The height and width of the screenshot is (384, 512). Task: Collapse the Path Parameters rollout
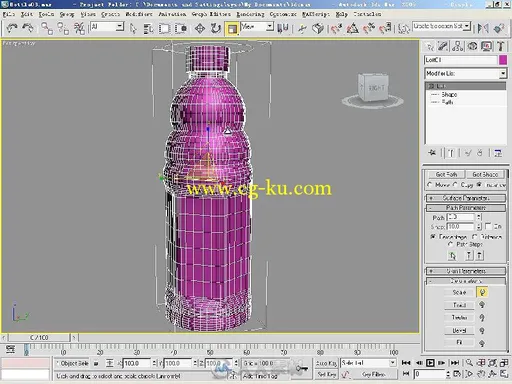point(466,208)
